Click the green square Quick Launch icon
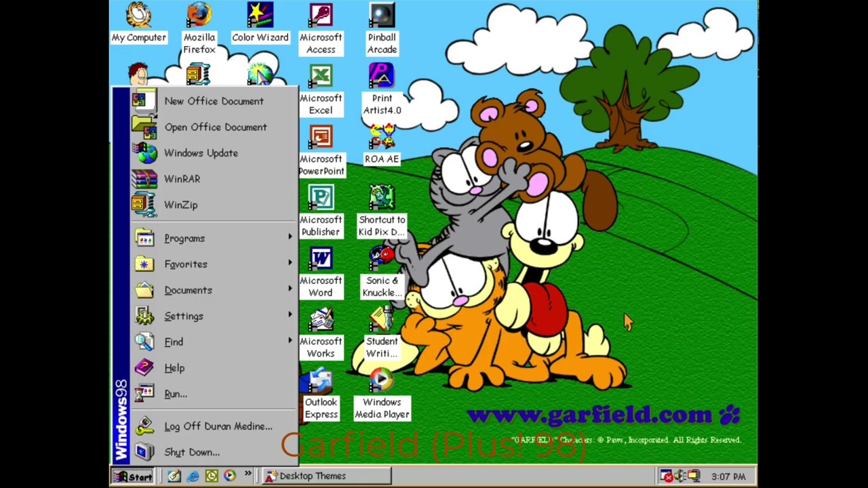The width and height of the screenshot is (868, 488). [x=211, y=476]
